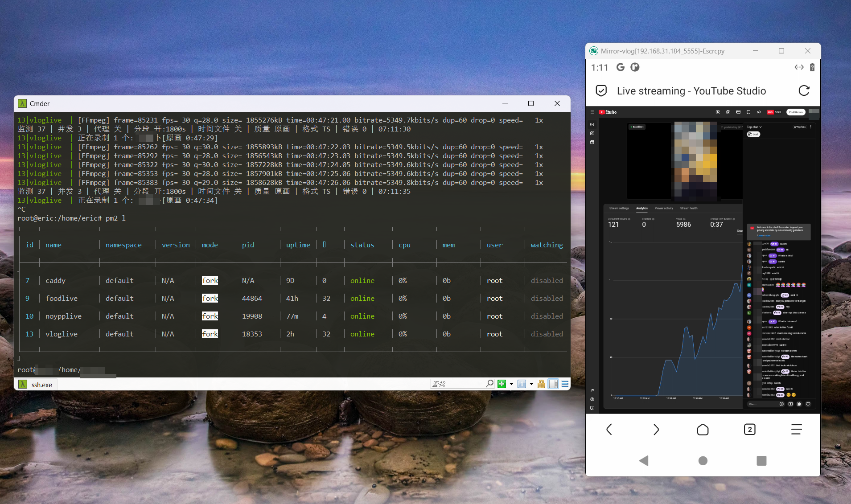Switch to the Stream health tab

pyautogui.click(x=689, y=208)
